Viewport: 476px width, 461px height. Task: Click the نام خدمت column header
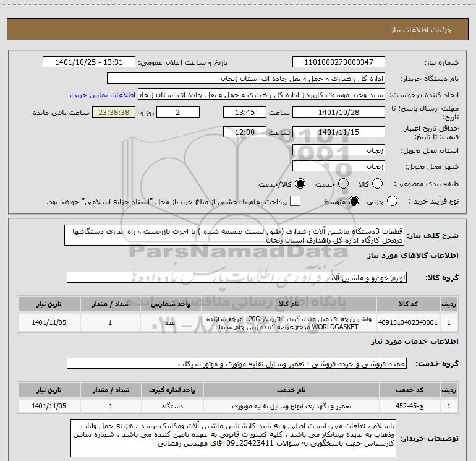(291, 390)
